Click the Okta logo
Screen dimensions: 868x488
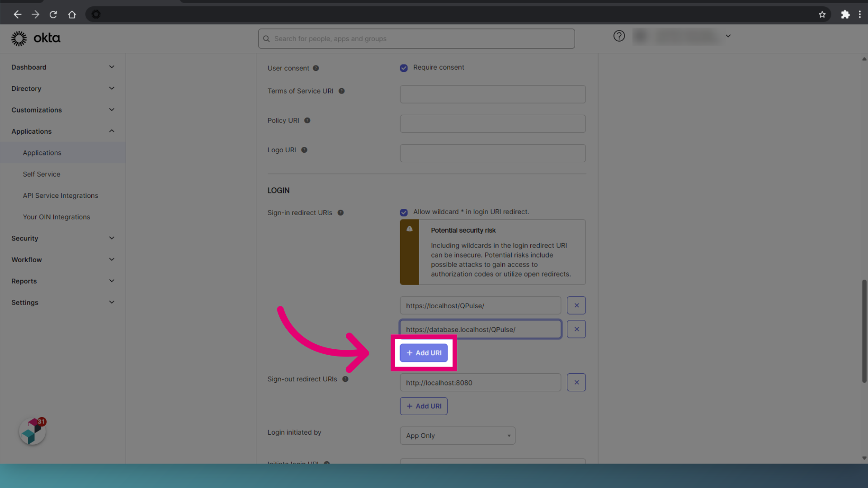click(x=36, y=38)
